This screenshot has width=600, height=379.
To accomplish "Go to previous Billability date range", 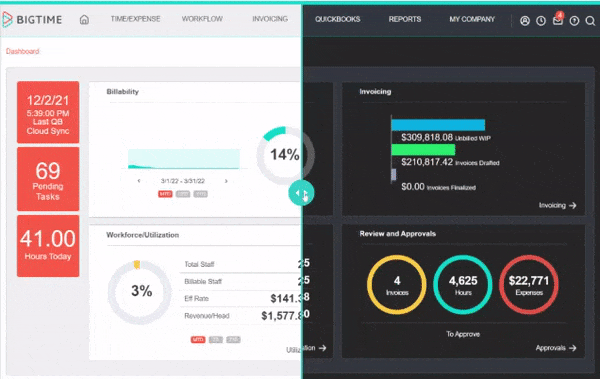I will tap(139, 181).
